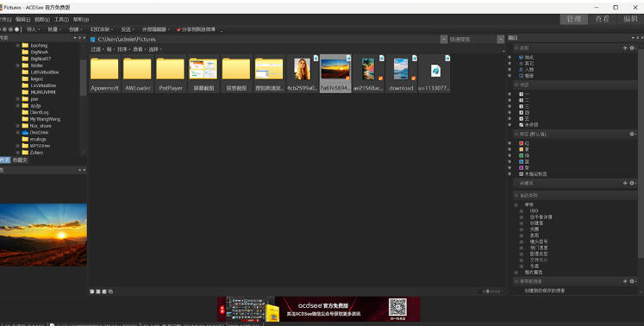Open the 批量 batch dropdown
Image resolution: width=644 pixels, height=326 pixels.
pos(53,29)
